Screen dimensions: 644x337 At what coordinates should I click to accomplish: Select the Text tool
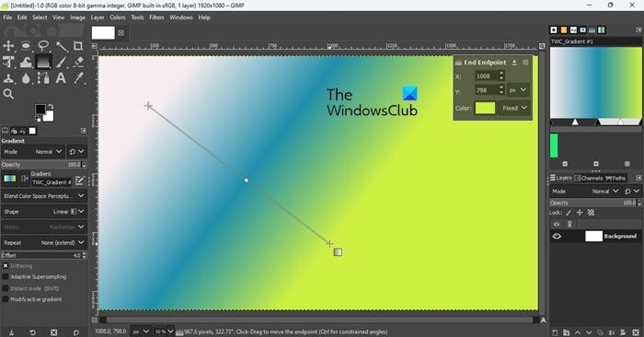(61, 78)
